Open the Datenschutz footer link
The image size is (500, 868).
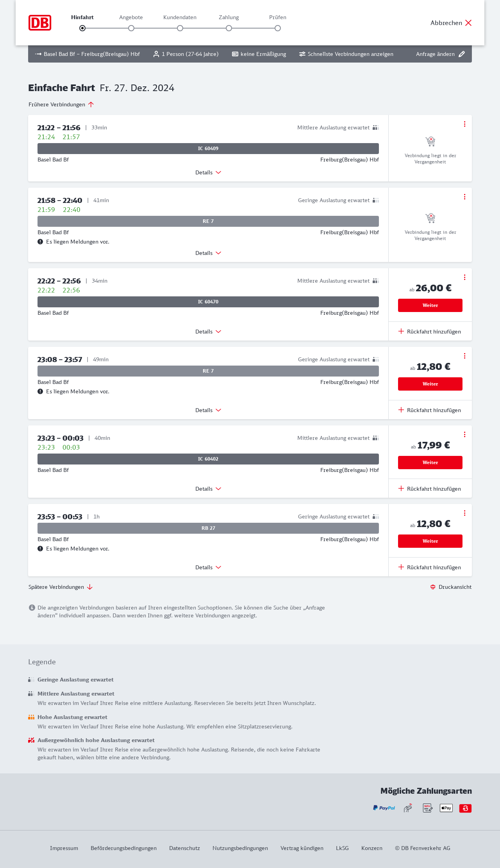[184, 848]
